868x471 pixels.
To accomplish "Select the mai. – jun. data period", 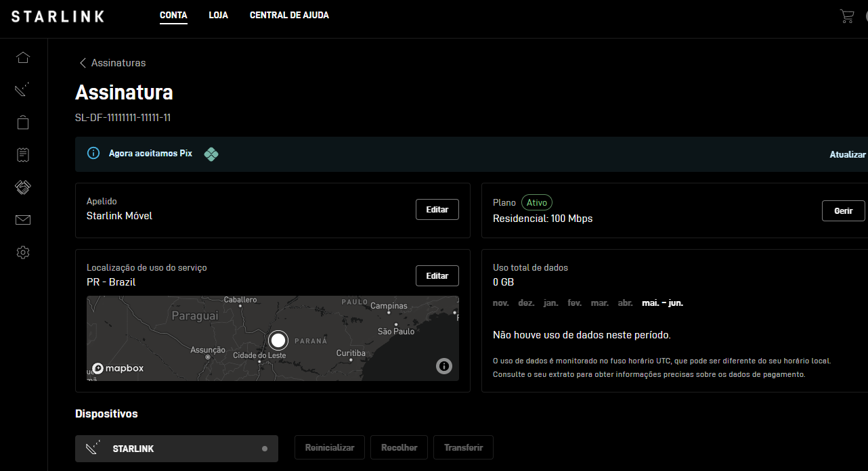I will point(663,303).
